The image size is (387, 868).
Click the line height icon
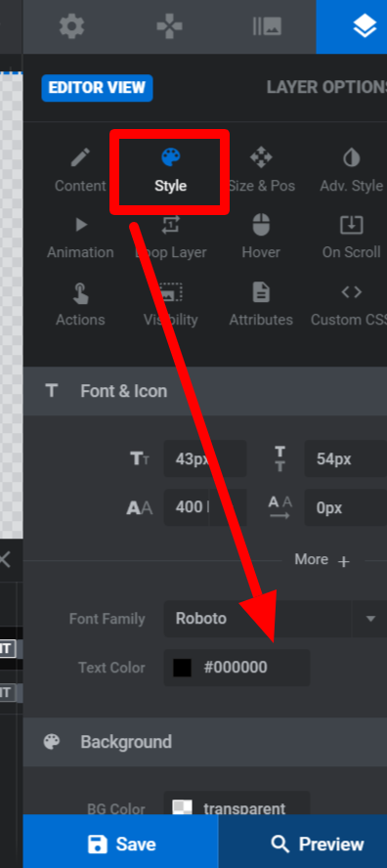(280, 458)
